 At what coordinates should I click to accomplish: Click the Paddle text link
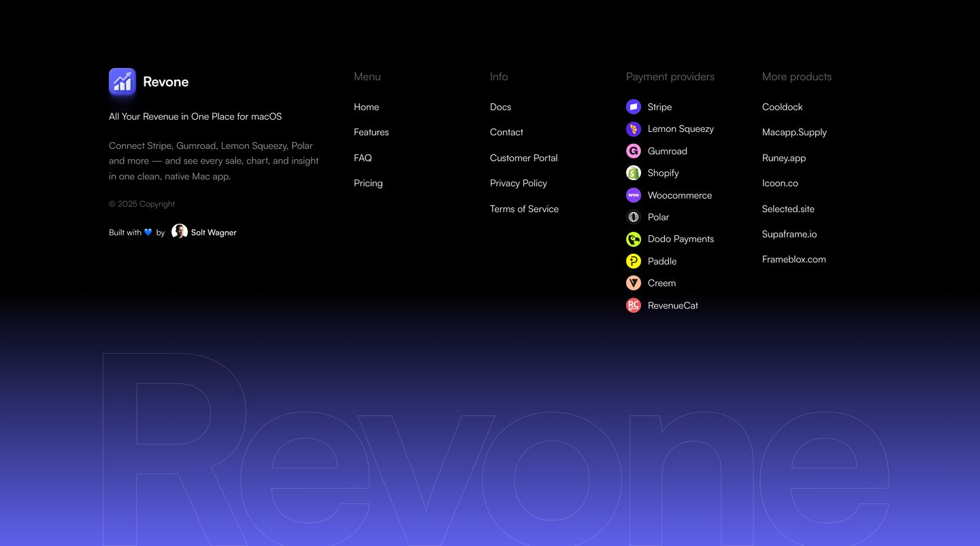pos(662,261)
